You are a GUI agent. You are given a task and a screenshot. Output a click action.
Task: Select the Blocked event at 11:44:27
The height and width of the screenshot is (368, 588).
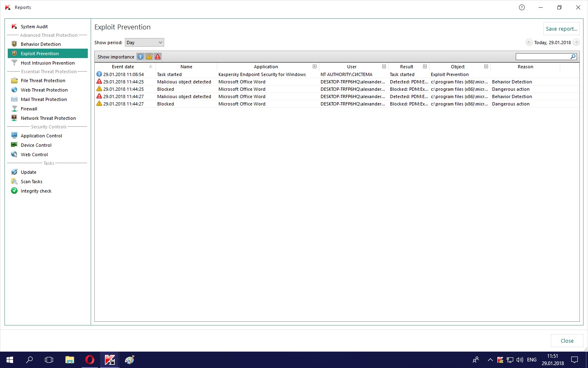click(337, 104)
